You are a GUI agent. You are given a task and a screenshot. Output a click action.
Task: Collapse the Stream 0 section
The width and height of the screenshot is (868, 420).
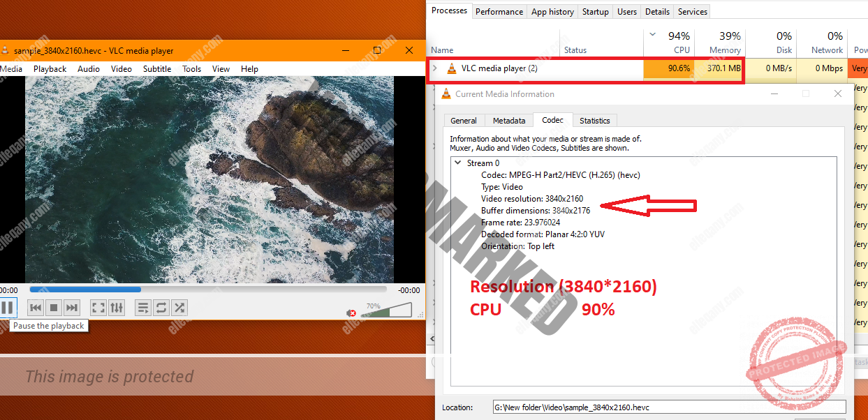[457, 163]
